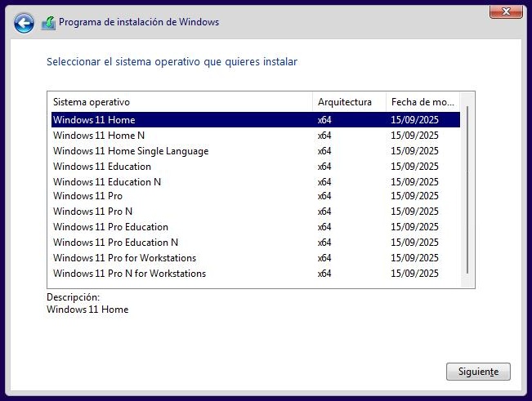The width and height of the screenshot is (532, 401).
Task: Pick Windows 11 Education N
Action: [256, 181]
